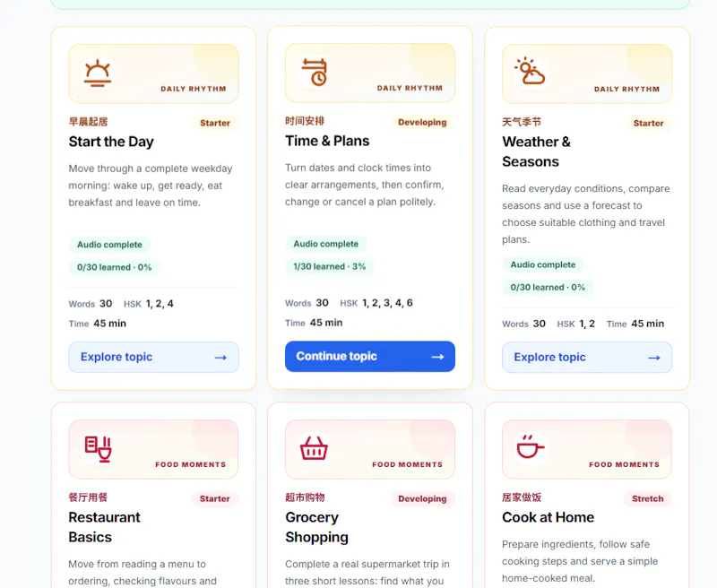Click the shopping basket icon on Grocery Shopping
The width and height of the screenshot is (717, 588).
[x=314, y=448]
